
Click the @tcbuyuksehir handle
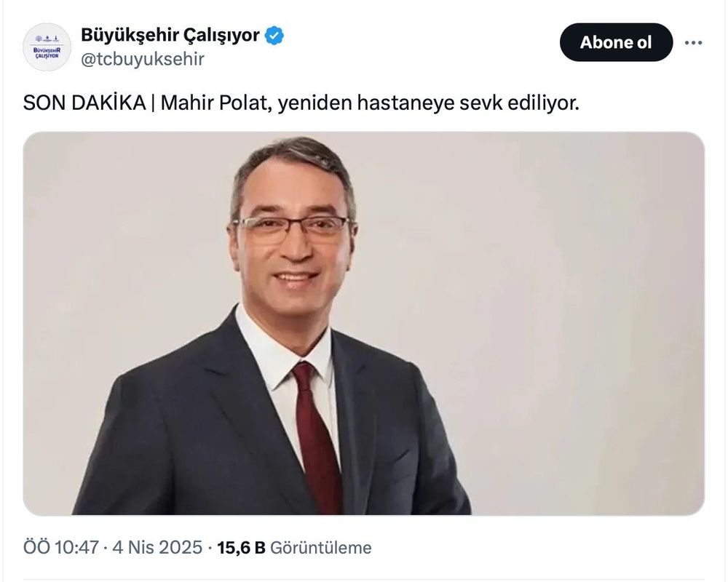[x=143, y=60]
